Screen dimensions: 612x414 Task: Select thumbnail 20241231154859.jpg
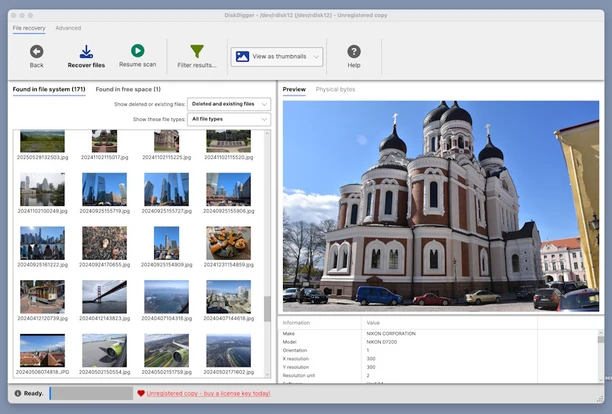[x=228, y=242]
